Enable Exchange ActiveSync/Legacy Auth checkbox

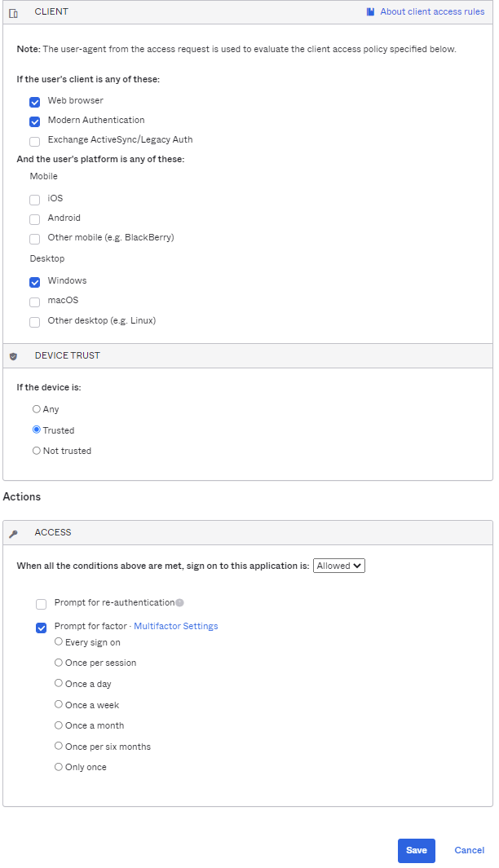click(x=35, y=141)
